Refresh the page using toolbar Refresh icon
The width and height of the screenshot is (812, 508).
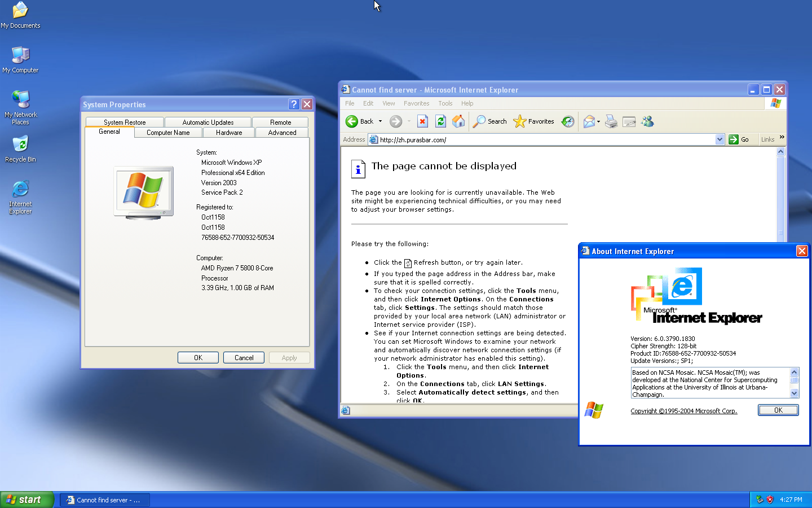[440, 121]
